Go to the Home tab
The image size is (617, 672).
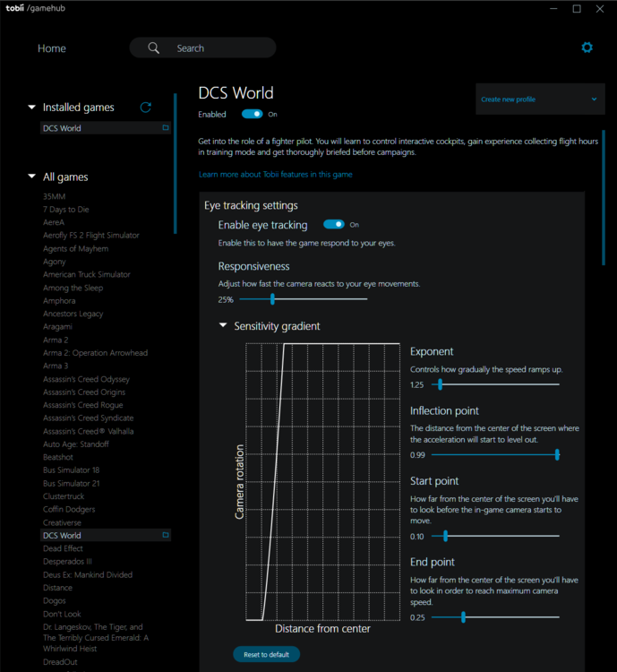(x=52, y=48)
